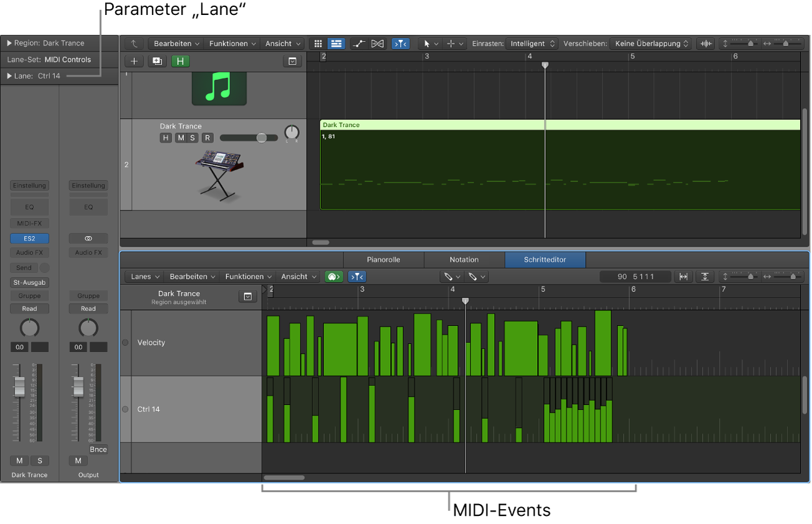Click the ES2 instrument slot
812x524 pixels.
coord(29,238)
